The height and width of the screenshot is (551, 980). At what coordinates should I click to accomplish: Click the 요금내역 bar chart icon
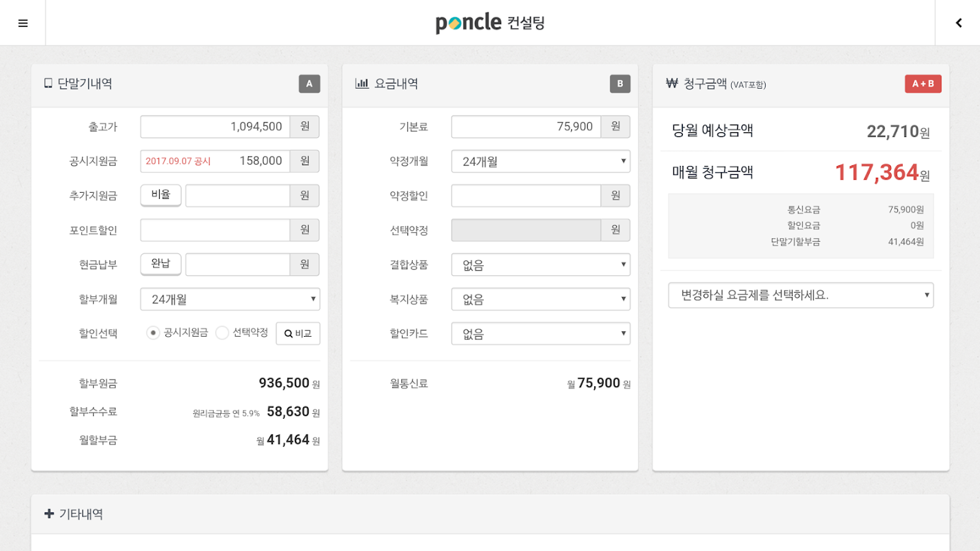pyautogui.click(x=362, y=84)
